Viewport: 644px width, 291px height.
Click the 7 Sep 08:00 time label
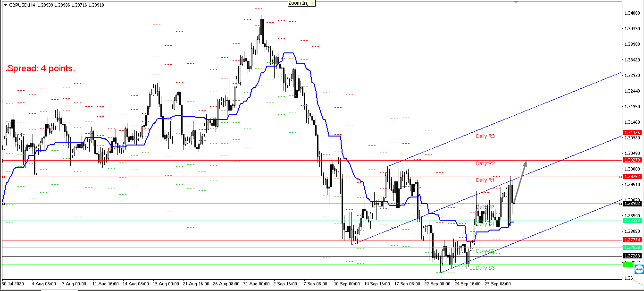pyautogui.click(x=316, y=284)
